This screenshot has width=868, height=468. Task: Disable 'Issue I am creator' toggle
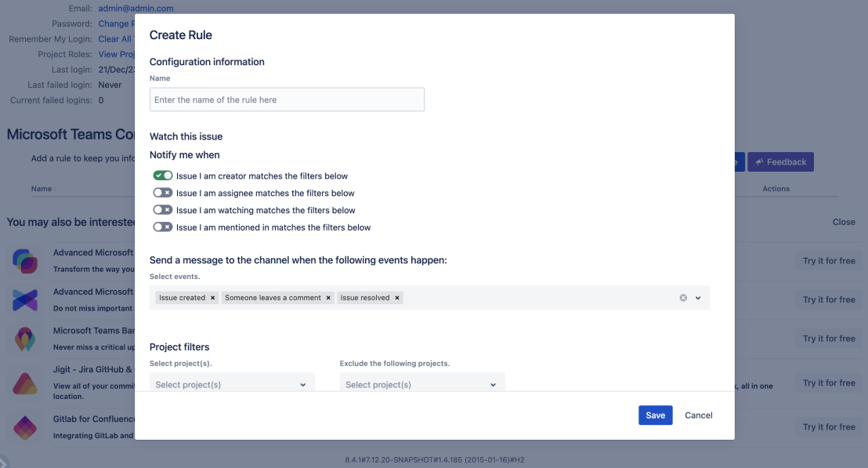tap(163, 176)
